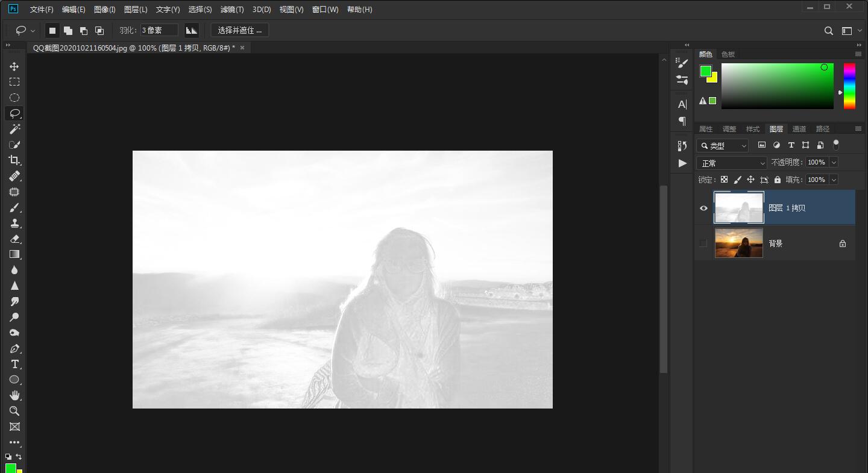Select the Lasso tool in the toolbox
This screenshot has width=868, height=473.
[14, 113]
